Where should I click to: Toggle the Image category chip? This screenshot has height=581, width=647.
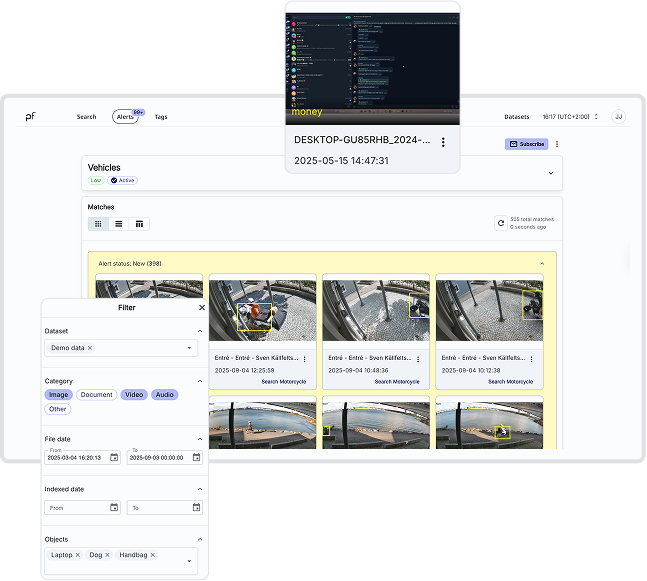click(58, 395)
